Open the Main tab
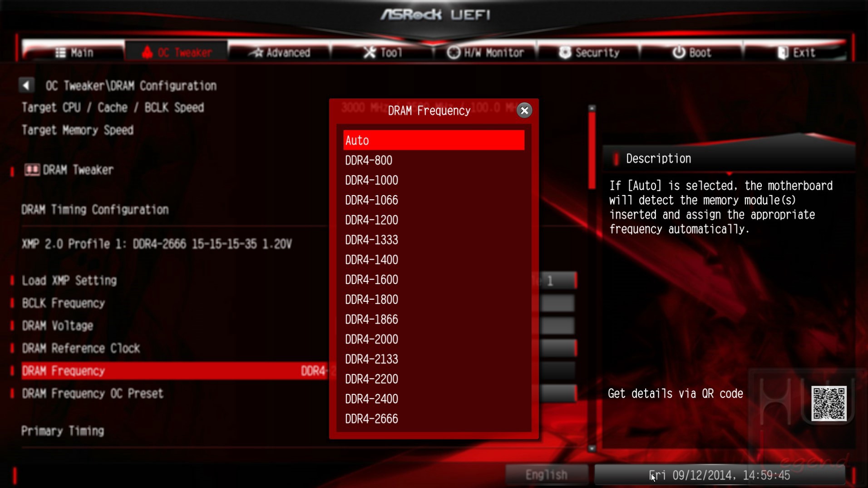This screenshot has height=488, width=868. (x=74, y=53)
